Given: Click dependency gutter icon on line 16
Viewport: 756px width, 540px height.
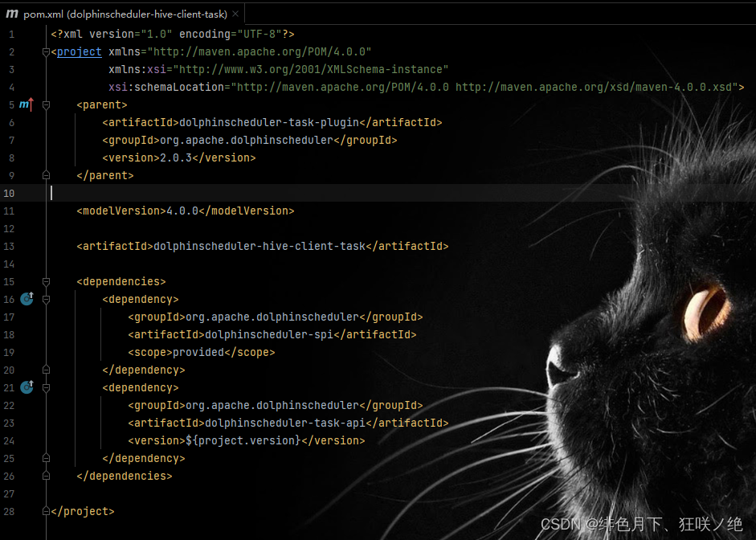Looking at the screenshot, I should click(27, 299).
